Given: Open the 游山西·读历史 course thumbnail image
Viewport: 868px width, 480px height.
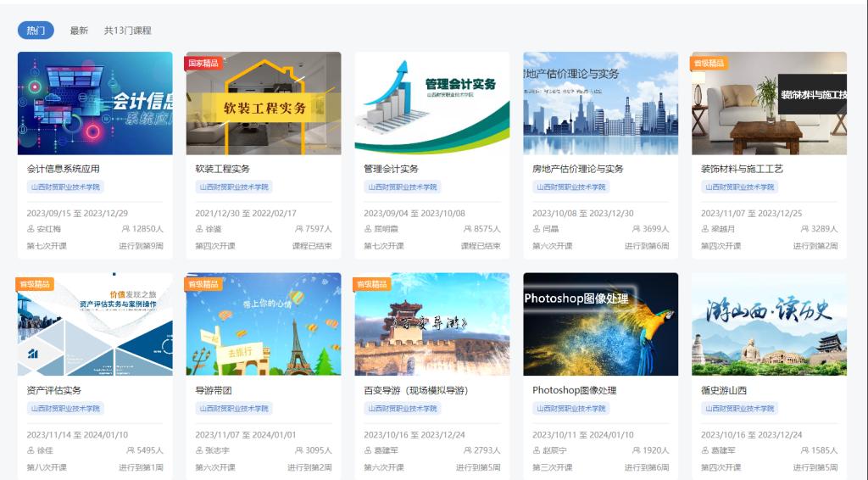Looking at the screenshot, I should click(x=769, y=324).
